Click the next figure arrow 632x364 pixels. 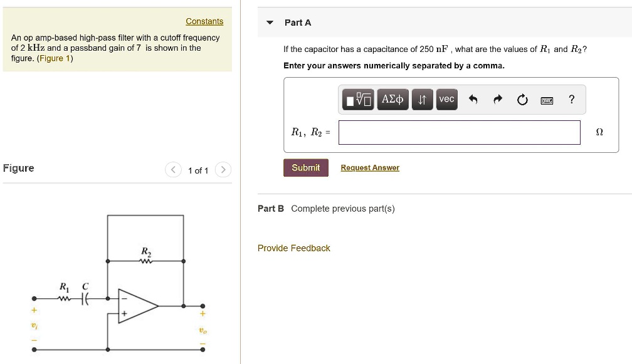tap(223, 170)
